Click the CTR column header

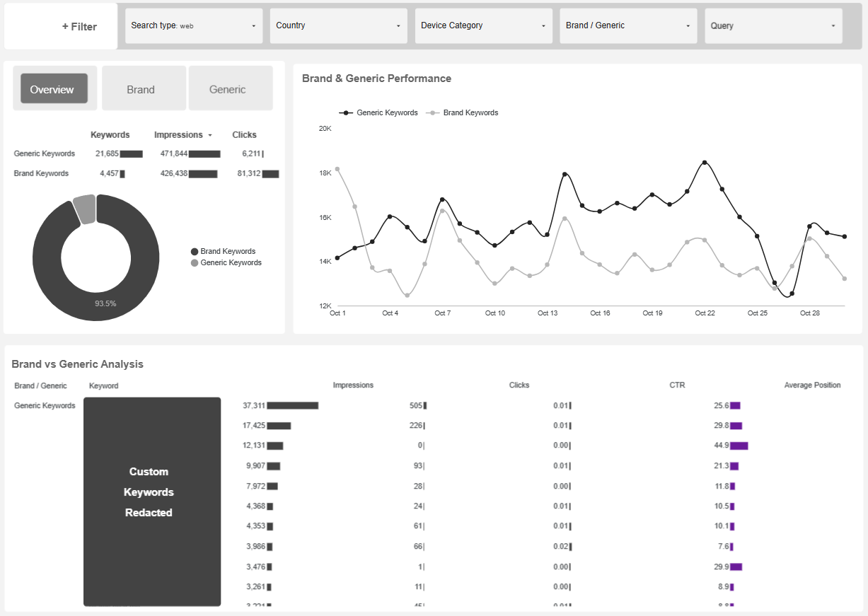point(677,385)
